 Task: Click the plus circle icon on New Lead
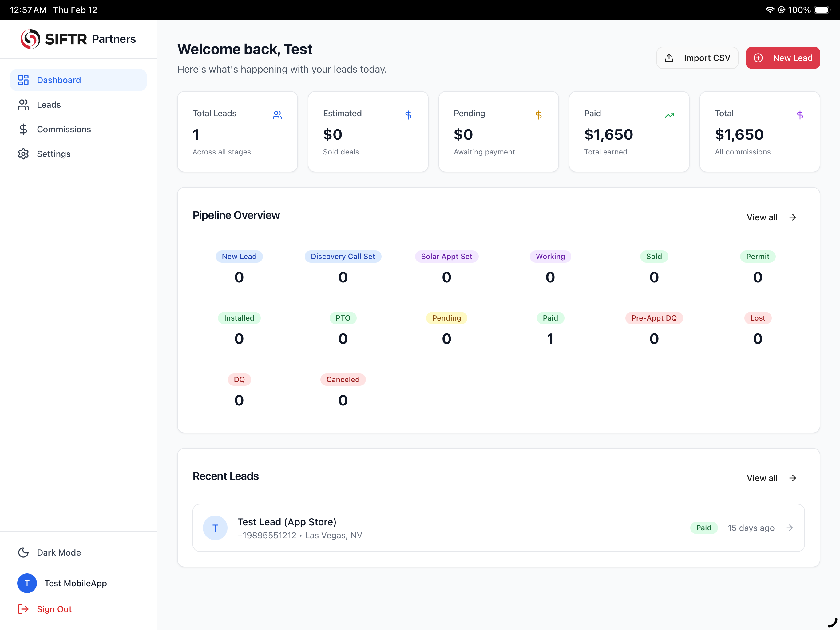[x=758, y=58]
